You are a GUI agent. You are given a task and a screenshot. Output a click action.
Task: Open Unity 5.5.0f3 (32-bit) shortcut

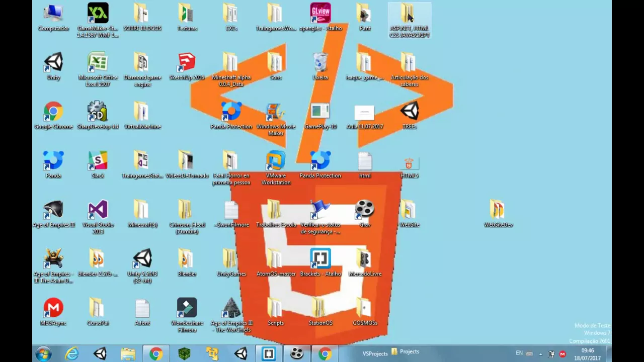142,266
